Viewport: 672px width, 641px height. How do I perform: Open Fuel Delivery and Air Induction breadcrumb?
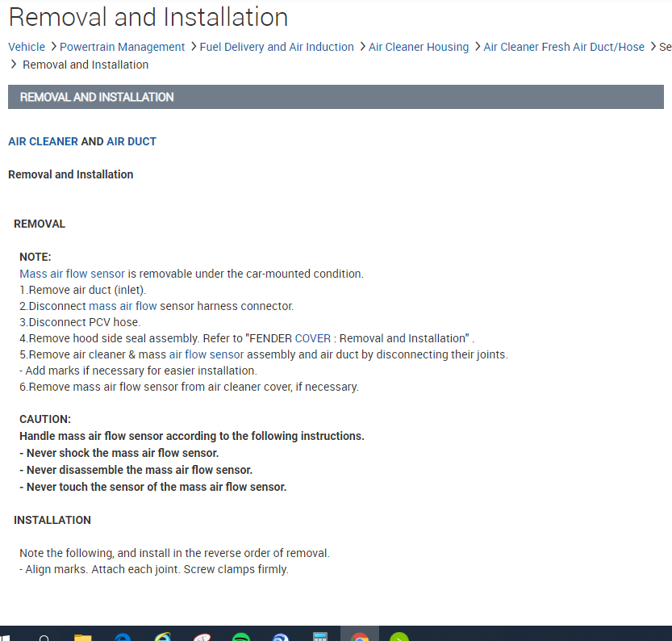tap(277, 47)
